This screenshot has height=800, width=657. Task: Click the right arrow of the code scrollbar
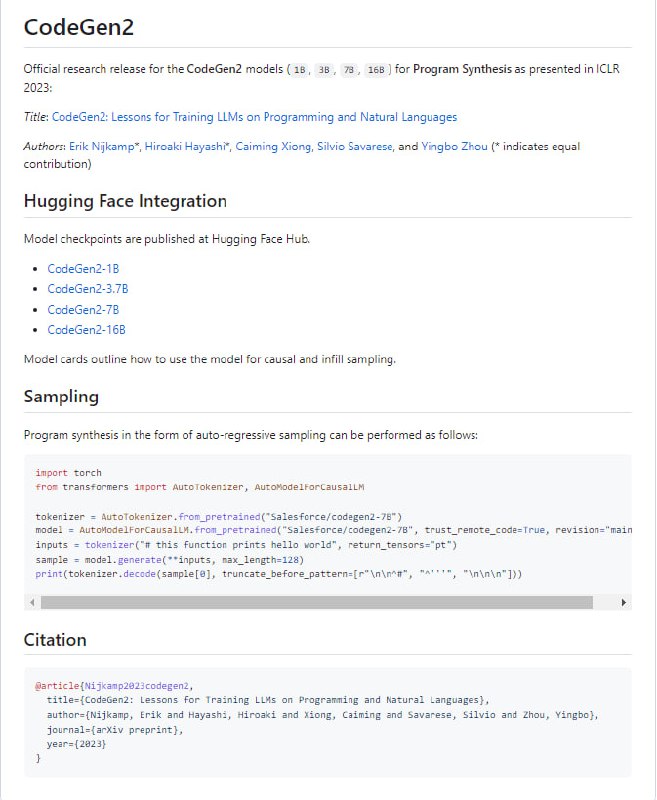[x=623, y=602]
